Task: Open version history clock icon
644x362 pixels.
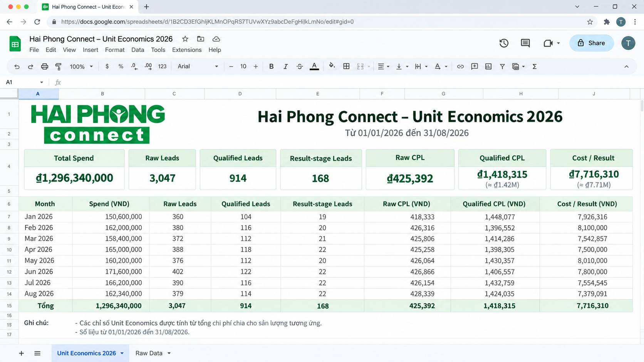Action: click(x=504, y=43)
